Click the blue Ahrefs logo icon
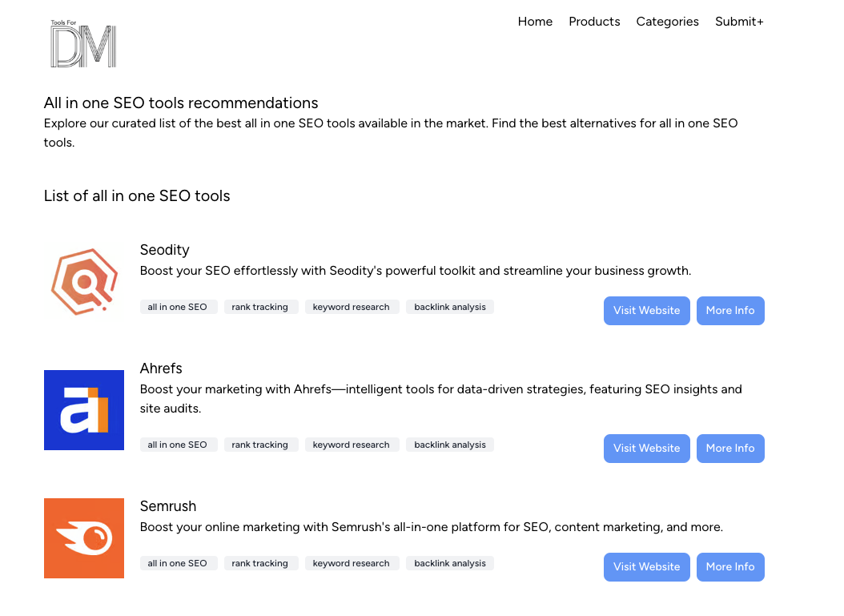This screenshot has width=844, height=616. tap(84, 410)
